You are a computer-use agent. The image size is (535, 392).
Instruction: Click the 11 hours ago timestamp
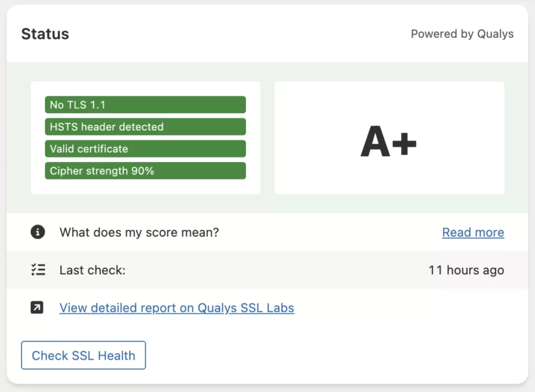pos(466,270)
